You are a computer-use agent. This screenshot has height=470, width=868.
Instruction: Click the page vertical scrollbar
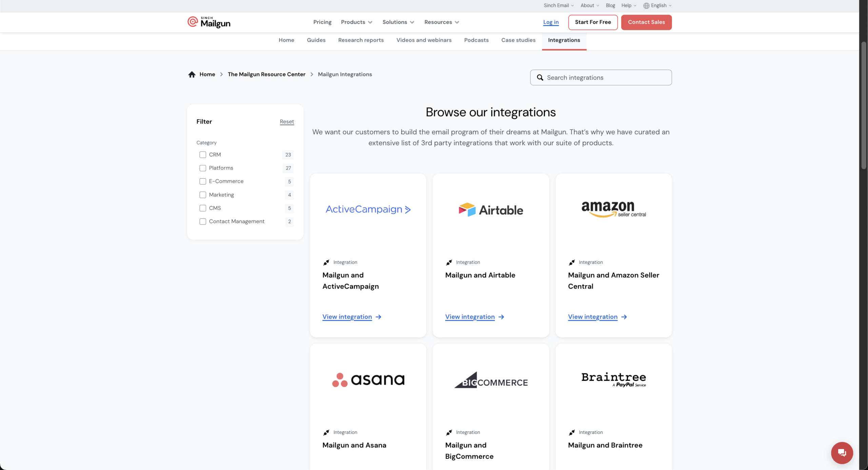[x=864, y=105]
